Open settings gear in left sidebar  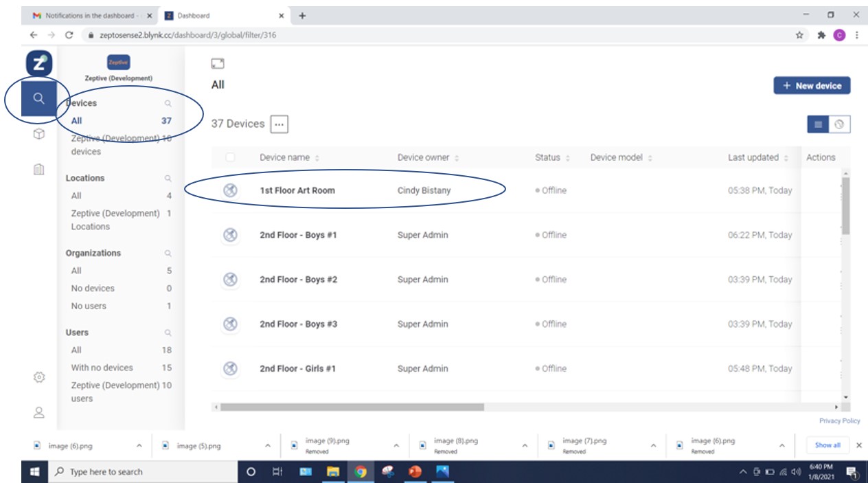click(39, 377)
